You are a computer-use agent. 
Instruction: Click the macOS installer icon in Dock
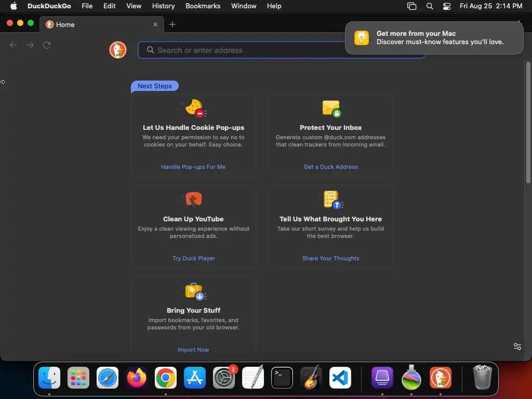click(411, 378)
